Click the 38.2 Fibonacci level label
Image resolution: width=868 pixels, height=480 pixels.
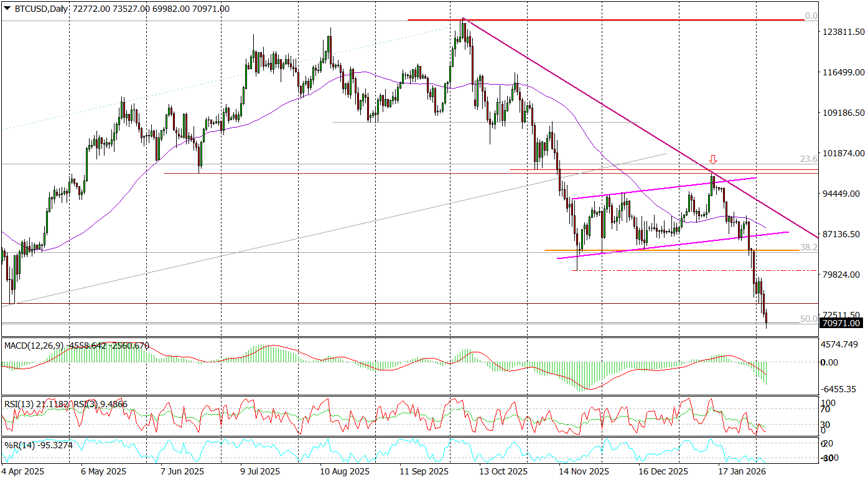coord(808,247)
